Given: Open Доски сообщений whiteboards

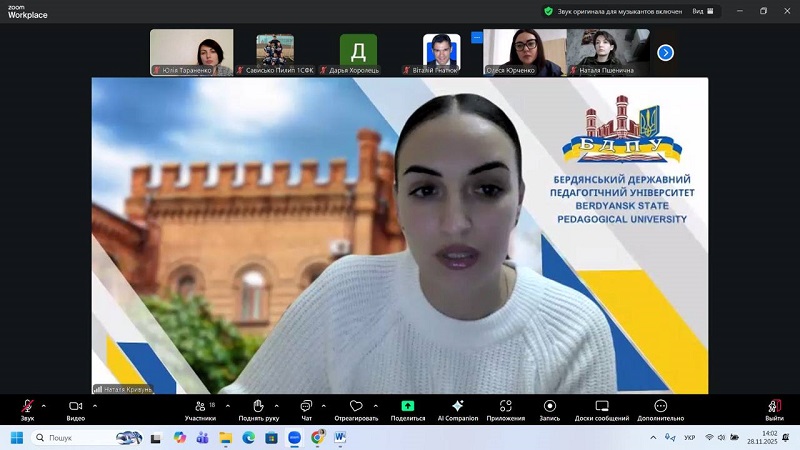Looking at the screenshot, I should click(x=602, y=408).
